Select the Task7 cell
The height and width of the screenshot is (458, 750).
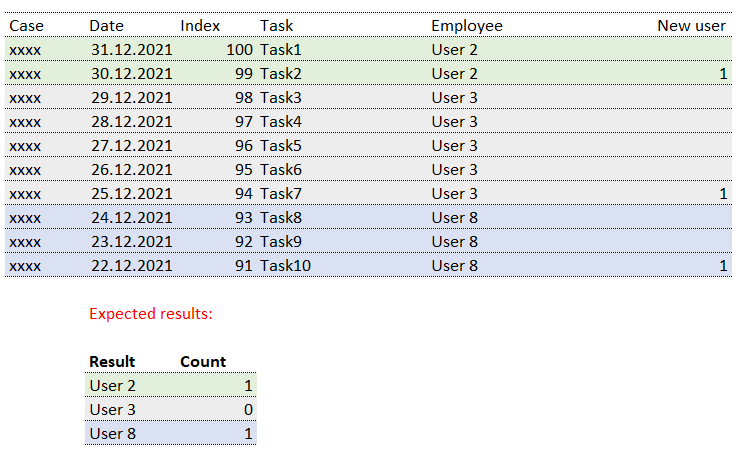(281, 194)
